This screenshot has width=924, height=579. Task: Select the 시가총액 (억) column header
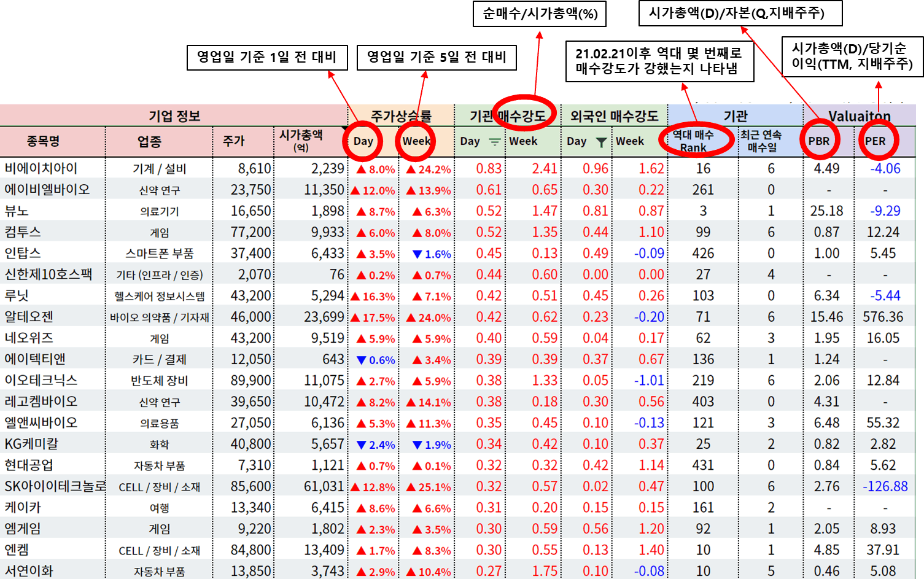coord(301,141)
